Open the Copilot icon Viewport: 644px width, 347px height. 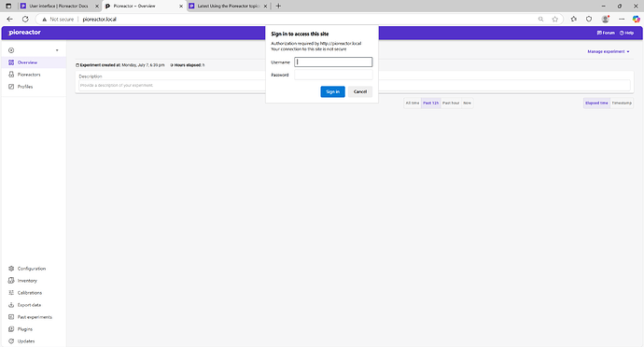[x=636, y=19]
